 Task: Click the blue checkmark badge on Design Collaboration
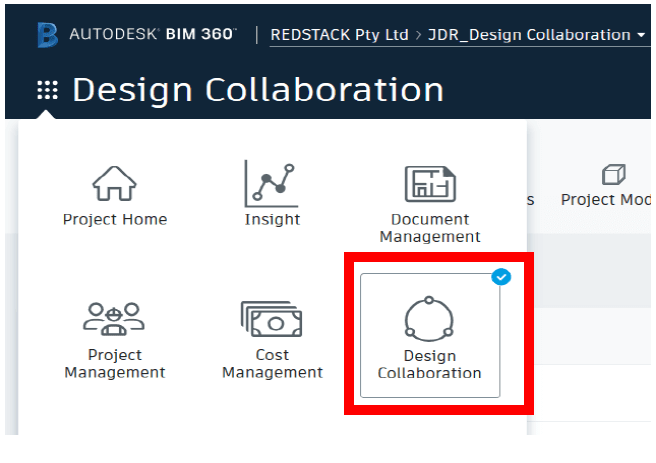click(501, 277)
